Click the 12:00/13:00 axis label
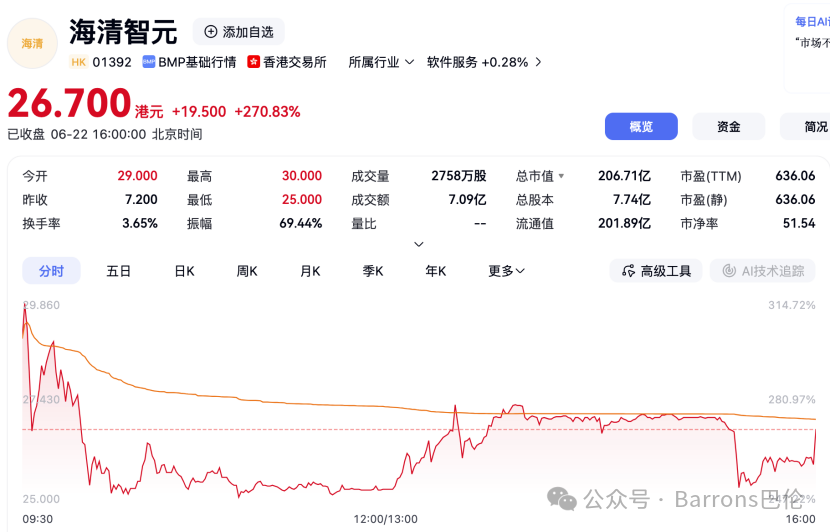Screen dimensions: 830x532 [385, 519]
